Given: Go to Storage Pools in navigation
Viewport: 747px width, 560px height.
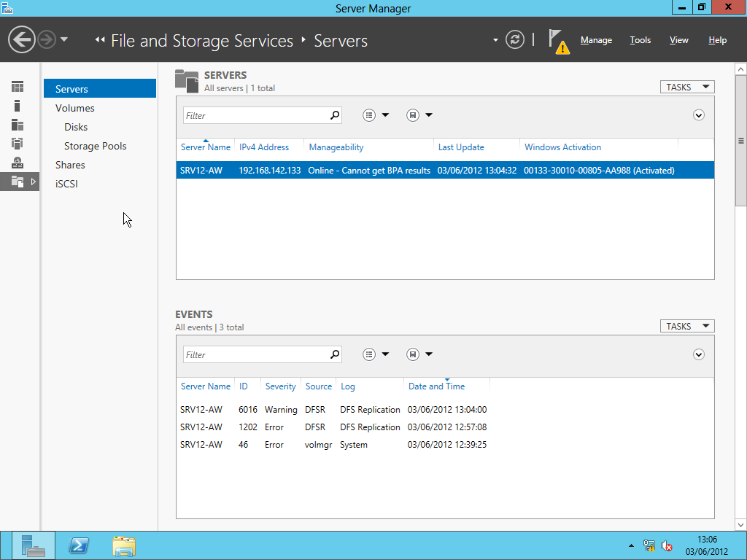Looking at the screenshot, I should [96, 146].
